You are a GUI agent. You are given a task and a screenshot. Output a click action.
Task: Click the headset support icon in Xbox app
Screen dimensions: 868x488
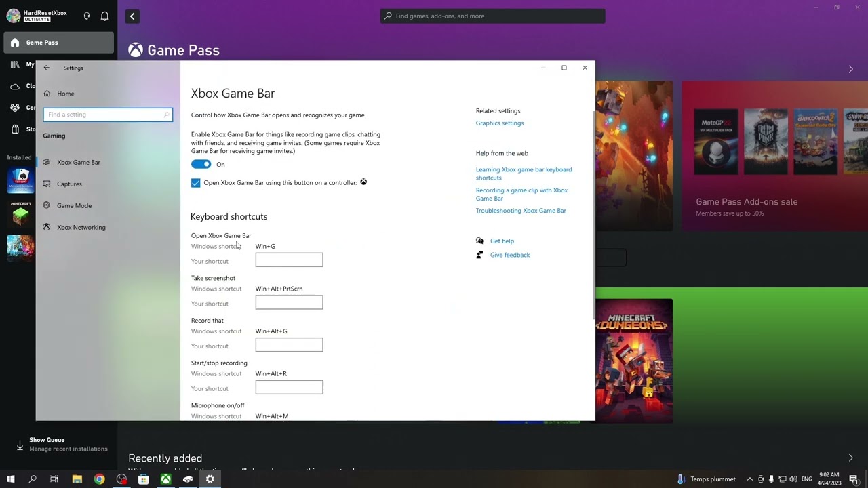coord(87,16)
